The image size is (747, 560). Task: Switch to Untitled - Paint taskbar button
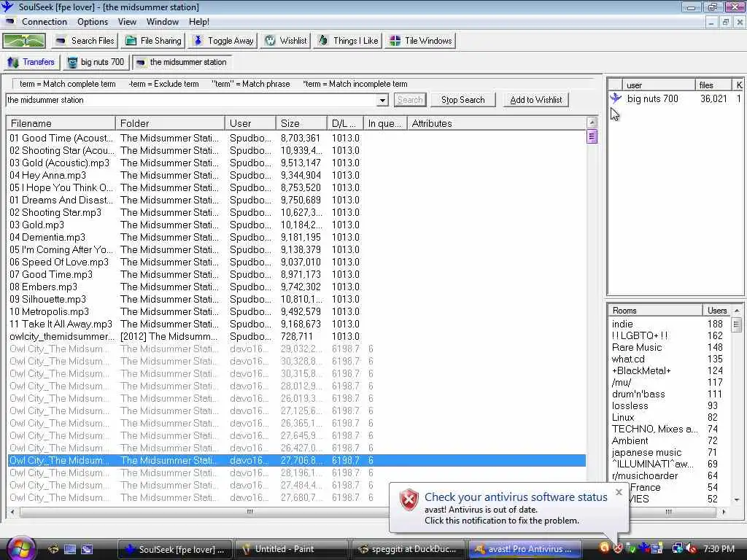coord(291,549)
